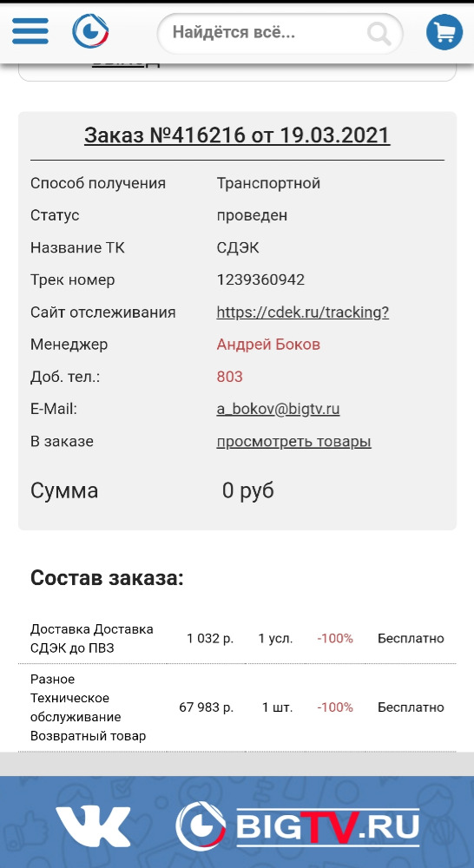Select track number 1239360942
Screen dimensions: 474x868
pos(260,279)
